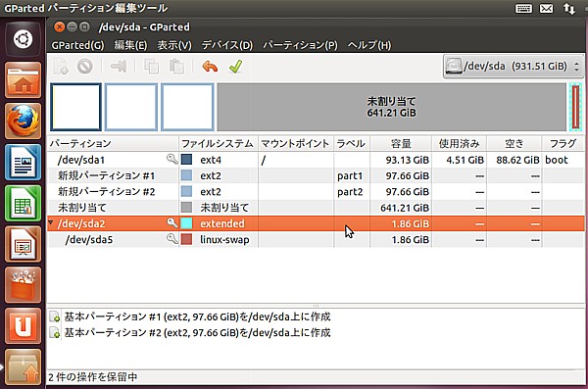
Task: Sort by マウントポイント column header
Action: click(x=296, y=144)
